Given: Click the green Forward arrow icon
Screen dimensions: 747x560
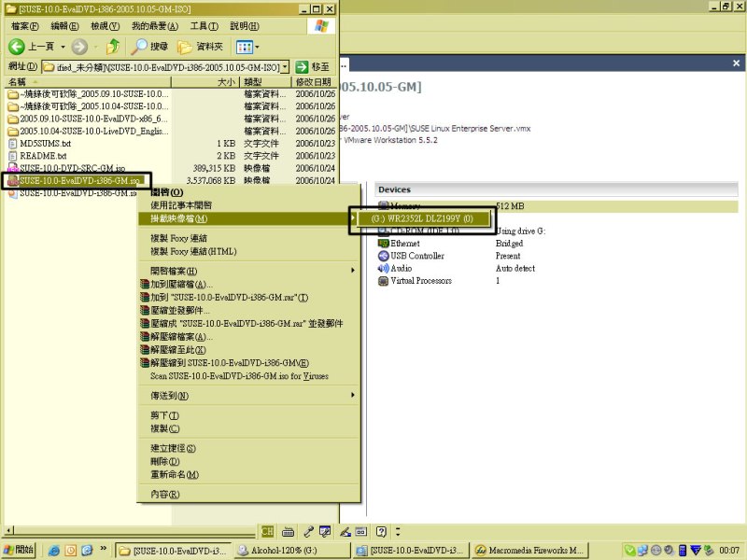Looking at the screenshot, I should click(79, 47).
